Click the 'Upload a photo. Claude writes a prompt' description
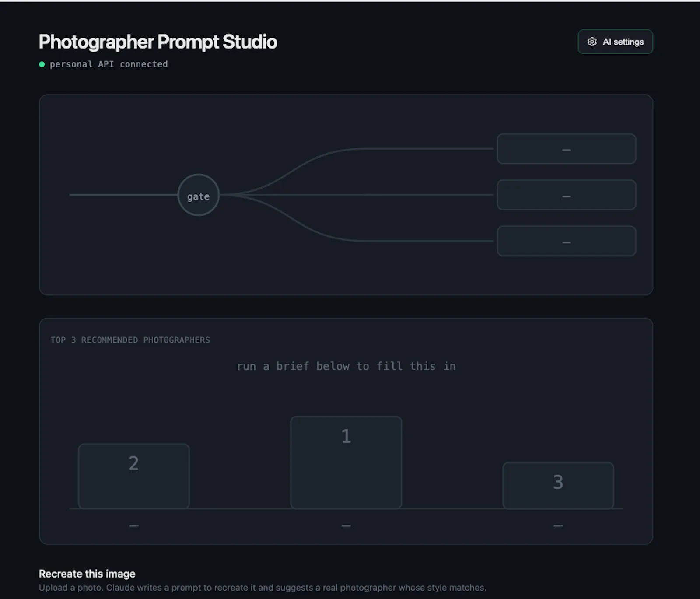 tap(262, 588)
